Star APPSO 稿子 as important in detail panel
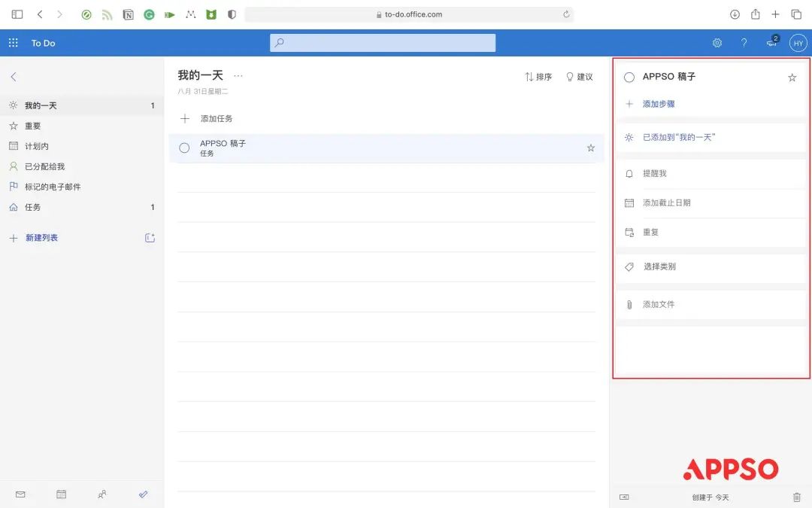Screen dimensions: 812x508 point(792,78)
